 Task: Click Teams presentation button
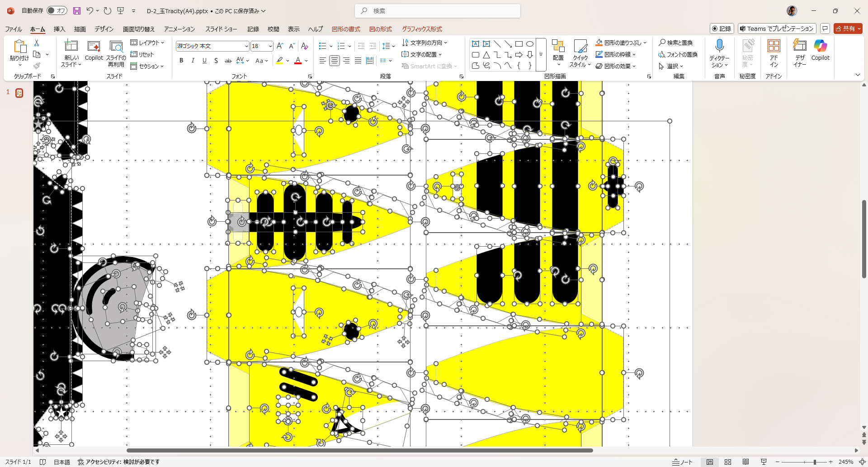tap(777, 29)
